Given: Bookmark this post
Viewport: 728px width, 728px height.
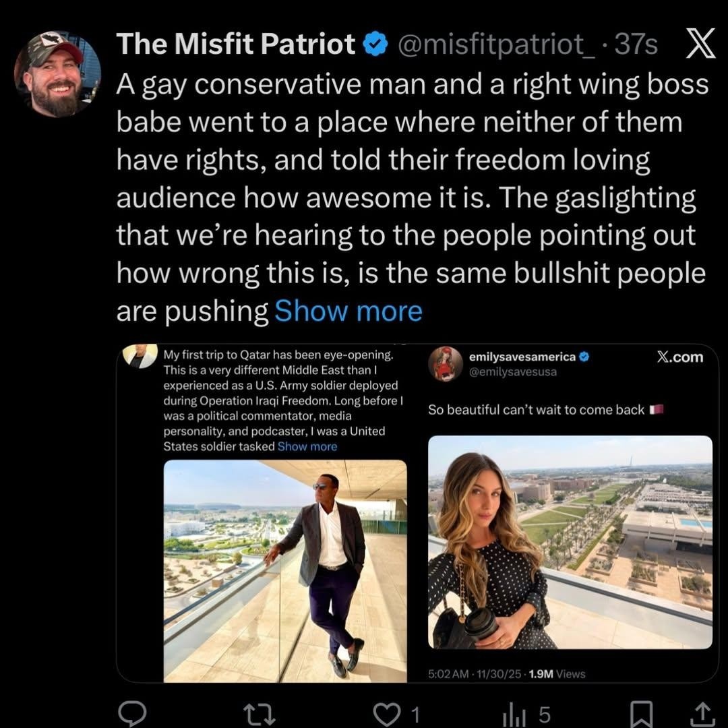Looking at the screenshot, I should coord(643,712).
